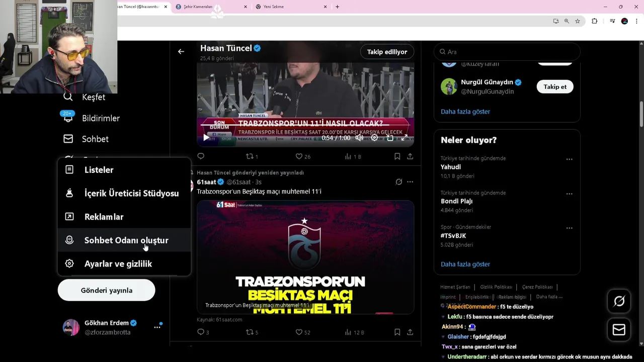Expand the Daha fazla footer links
644x362 pixels.
click(x=549, y=297)
